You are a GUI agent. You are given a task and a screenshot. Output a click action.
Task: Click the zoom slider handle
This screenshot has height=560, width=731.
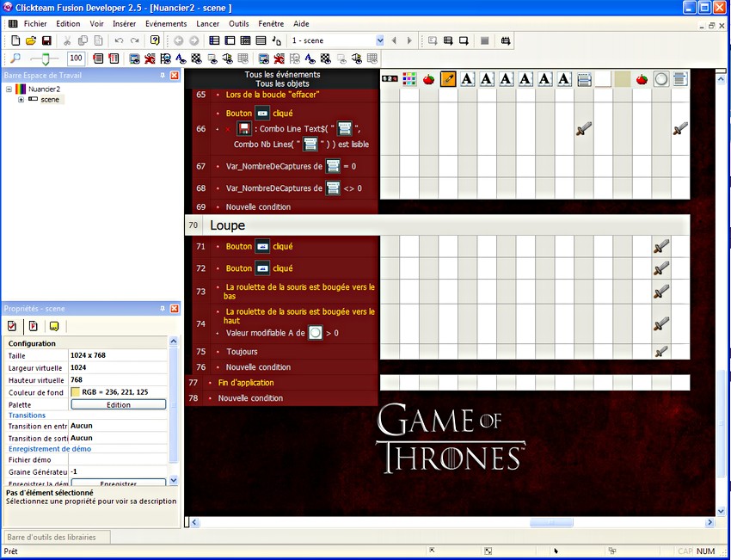[45, 58]
